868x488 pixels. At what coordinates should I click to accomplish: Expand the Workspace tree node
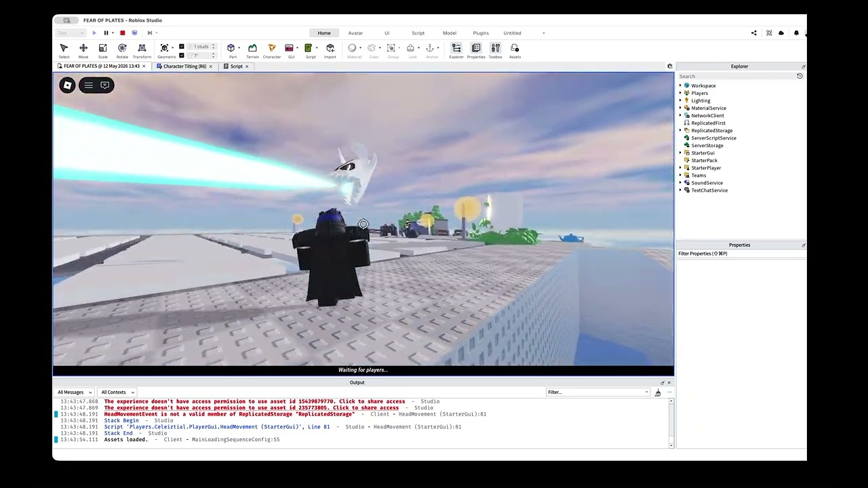click(x=680, y=85)
